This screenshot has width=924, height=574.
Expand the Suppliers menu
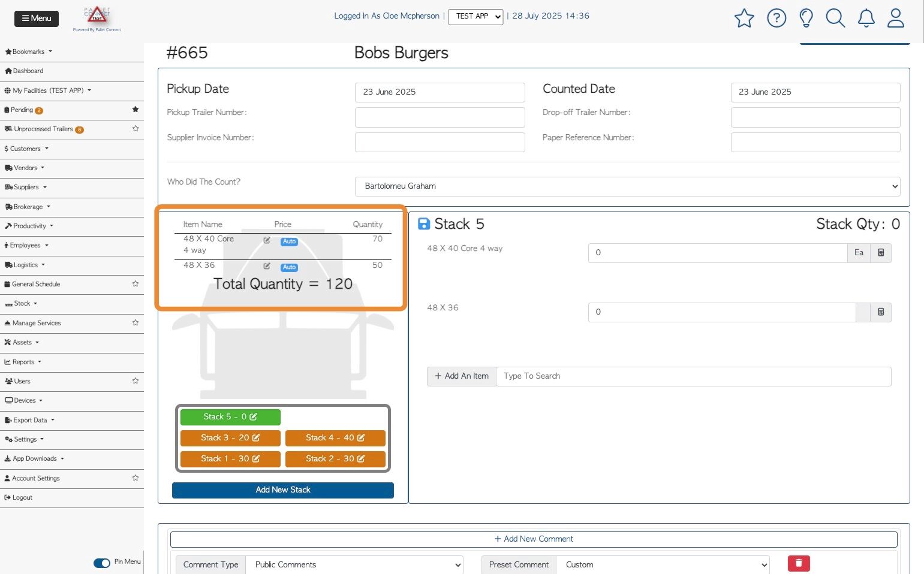(x=26, y=187)
